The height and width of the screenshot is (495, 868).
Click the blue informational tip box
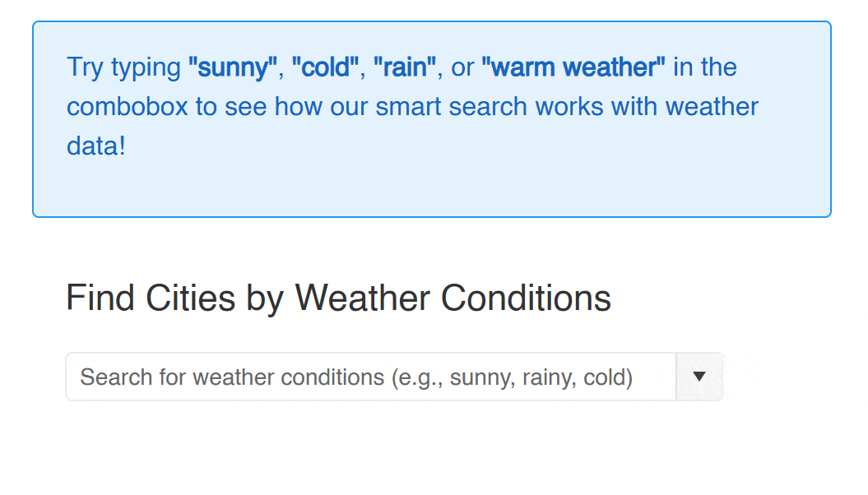[432, 119]
